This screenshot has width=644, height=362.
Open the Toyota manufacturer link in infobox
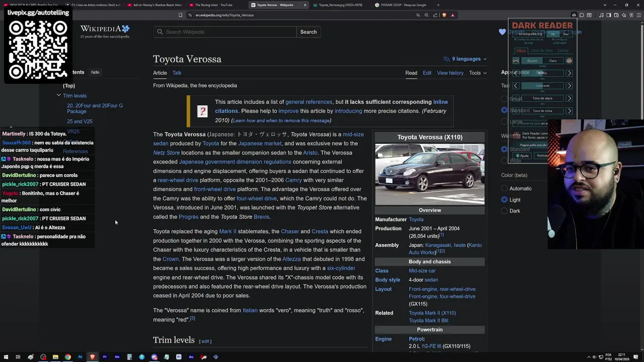pyautogui.click(x=416, y=220)
